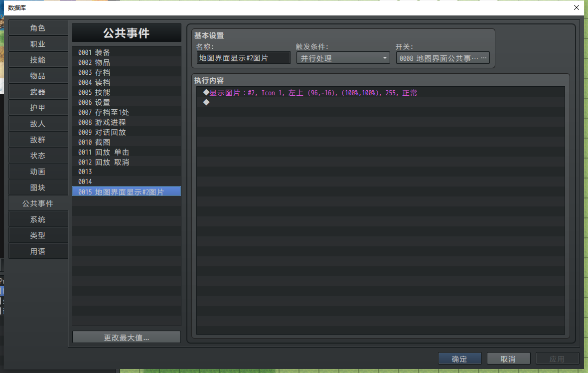Viewport: 588px width, 373px height.
Task: Open the 角色 database tab
Action: (38, 28)
